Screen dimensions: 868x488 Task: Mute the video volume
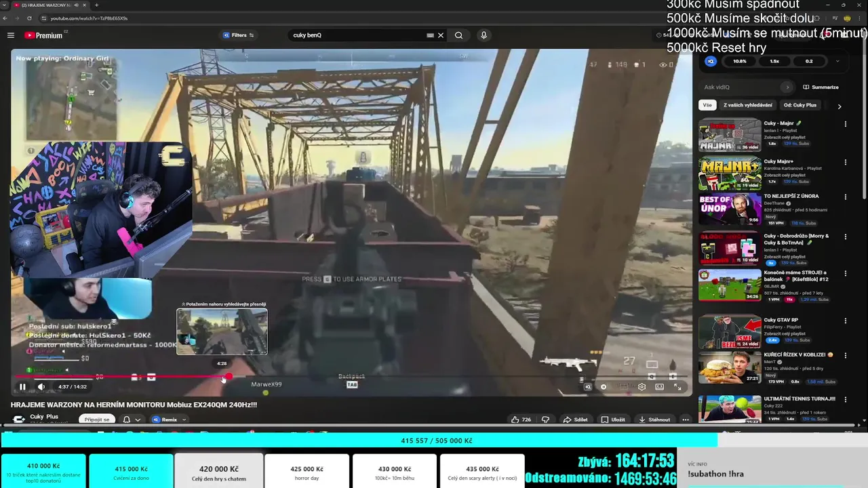(41, 387)
